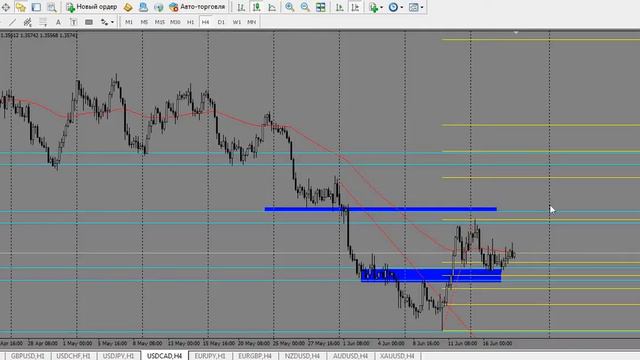Open the EURJPY,H1 chart tab
640x360 pixels.
point(210,356)
